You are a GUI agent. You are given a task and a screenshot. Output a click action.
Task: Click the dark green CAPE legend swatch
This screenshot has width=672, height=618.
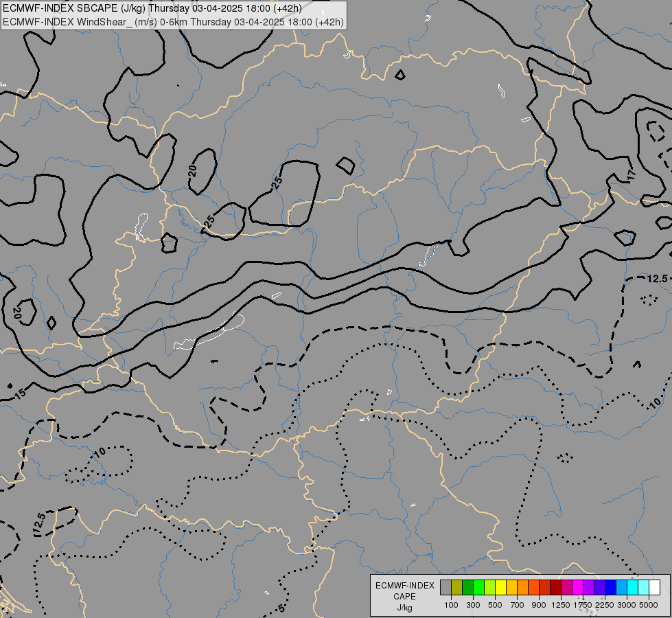467,587
